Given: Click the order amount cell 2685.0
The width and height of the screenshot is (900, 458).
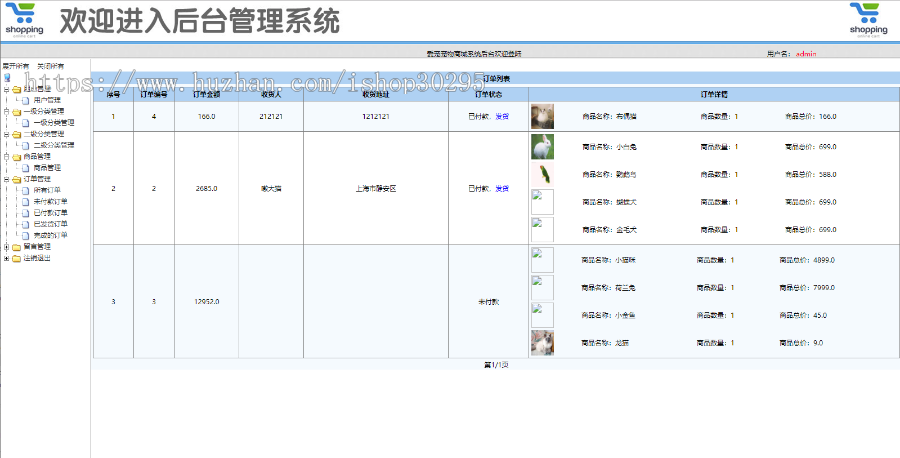Looking at the screenshot, I should (207, 189).
